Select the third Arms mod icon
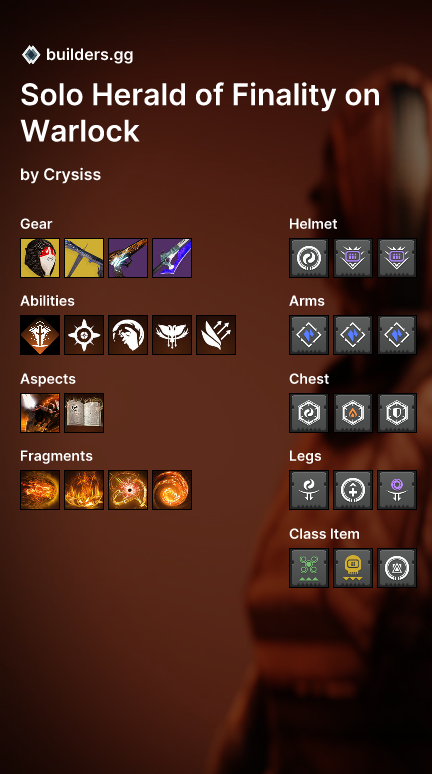Screen dimensions: 432x774 pyautogui.click(x=397, y=335)
